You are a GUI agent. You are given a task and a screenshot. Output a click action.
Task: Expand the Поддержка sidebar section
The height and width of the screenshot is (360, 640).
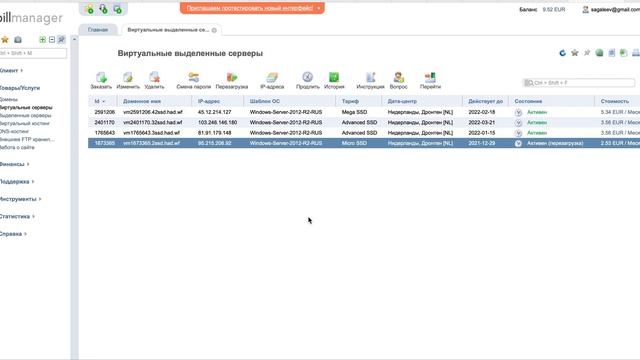click(17, 182)
